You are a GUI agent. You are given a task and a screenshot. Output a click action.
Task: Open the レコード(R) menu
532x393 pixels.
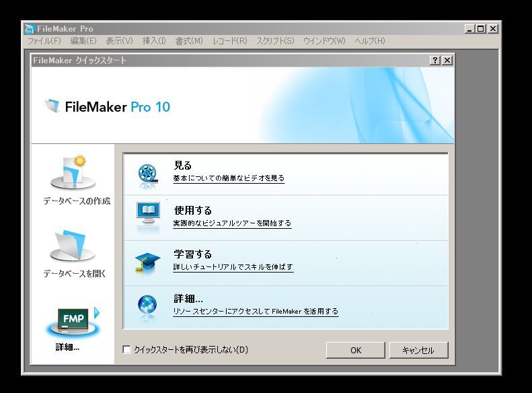230,41
